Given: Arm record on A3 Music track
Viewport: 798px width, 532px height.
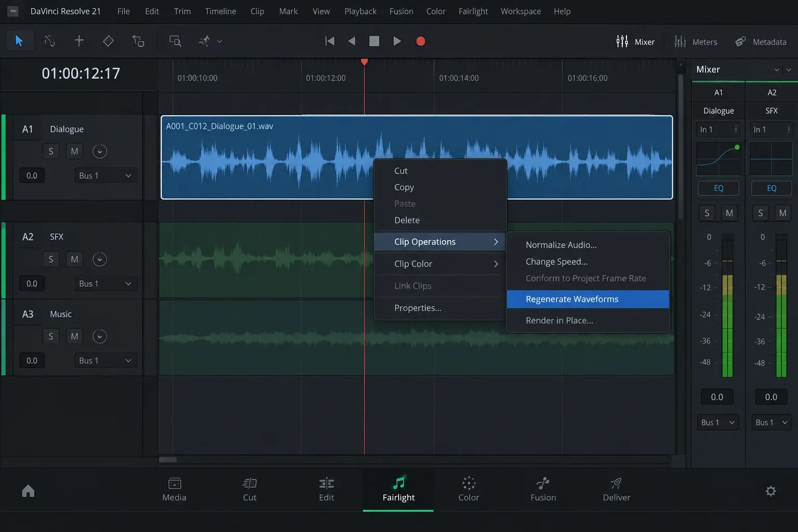Looking at the screenshot, I should 100,336.
